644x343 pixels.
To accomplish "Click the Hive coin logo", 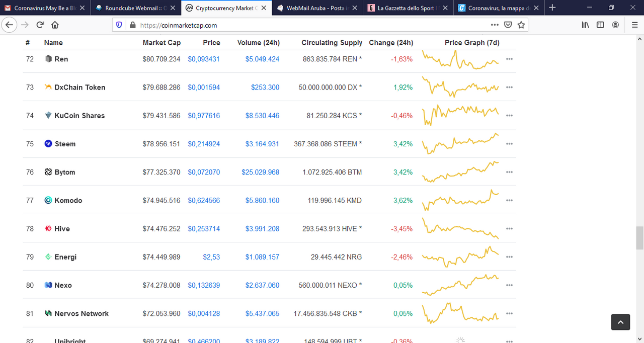I will click(48, 228).
